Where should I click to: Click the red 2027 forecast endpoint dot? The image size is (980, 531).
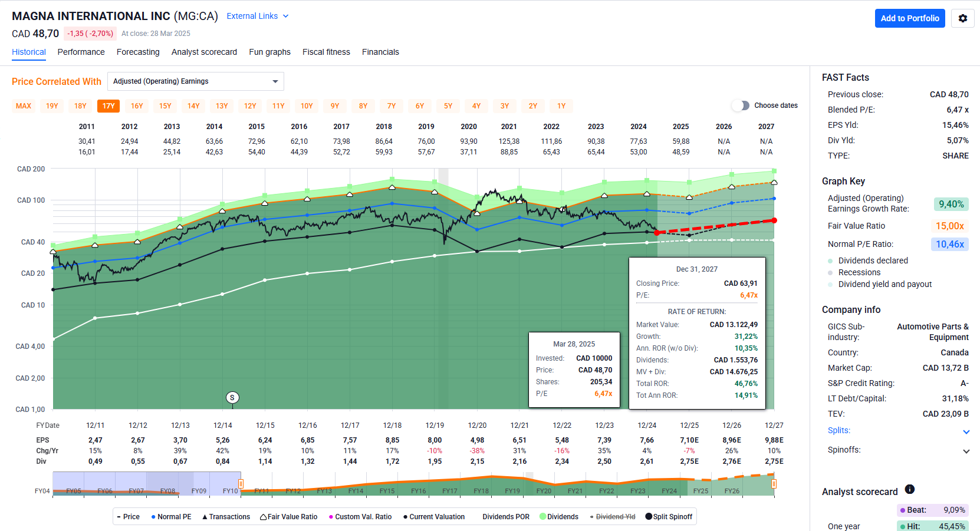(774, 220)
